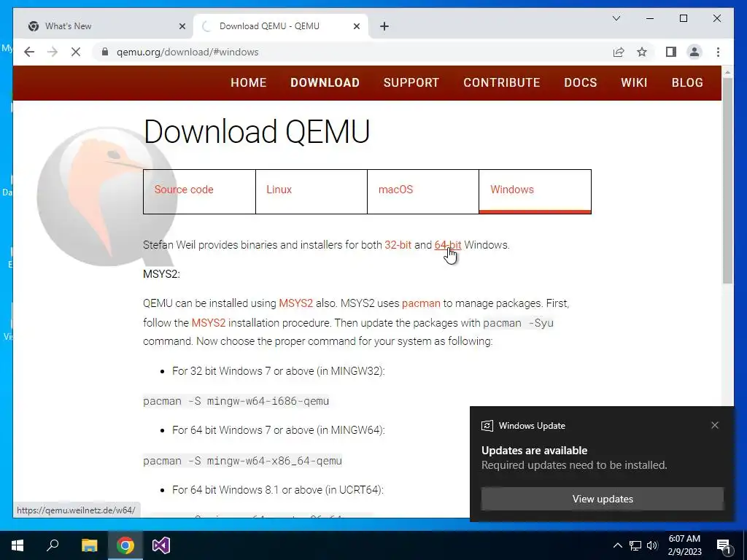The width and height of the screenshot is (747, 560).
Task: Click the 'pacman -S mingw-w64-x86_64-qemu' command text
Action: tap(242, 461)
